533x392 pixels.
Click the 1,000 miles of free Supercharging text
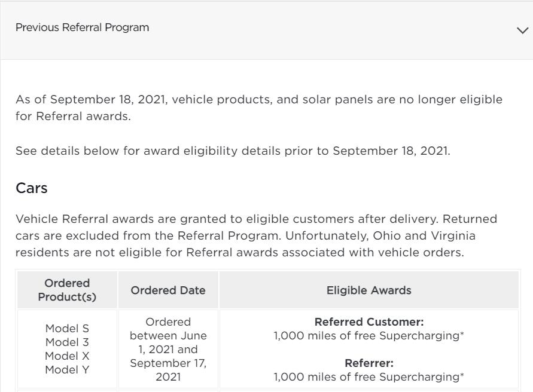point(368,335)
